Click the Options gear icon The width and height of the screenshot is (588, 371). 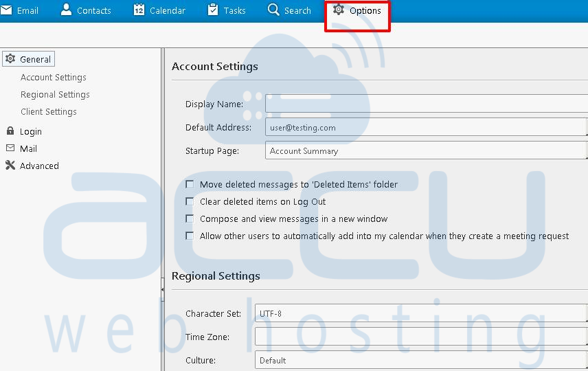339,10
